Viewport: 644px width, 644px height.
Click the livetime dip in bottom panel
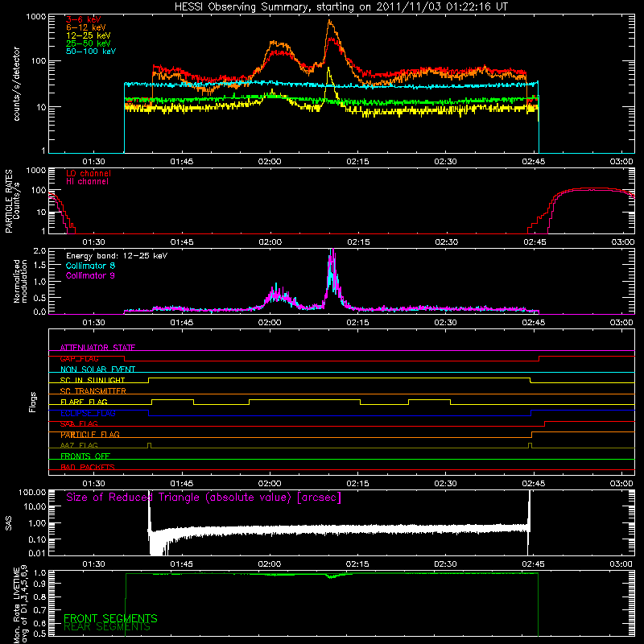pyautogui.click(x=331, y=577)
